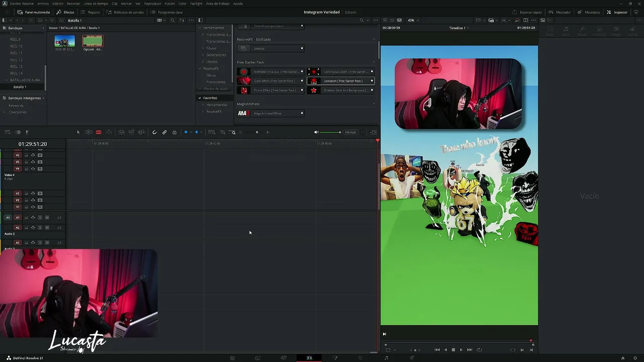This screenshot has width=644, height=362.
Task: Toggle timeline snapping magnet icon
Action: 154,132
